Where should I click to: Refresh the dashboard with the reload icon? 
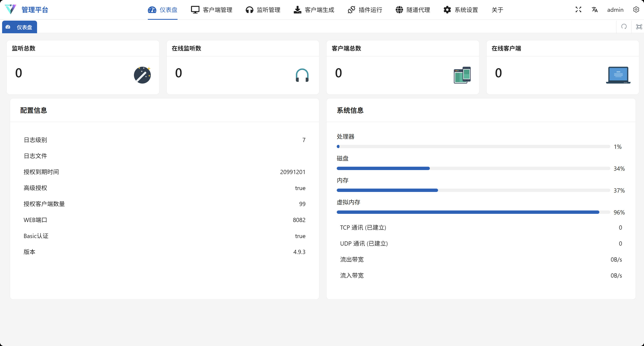(624, 27)
